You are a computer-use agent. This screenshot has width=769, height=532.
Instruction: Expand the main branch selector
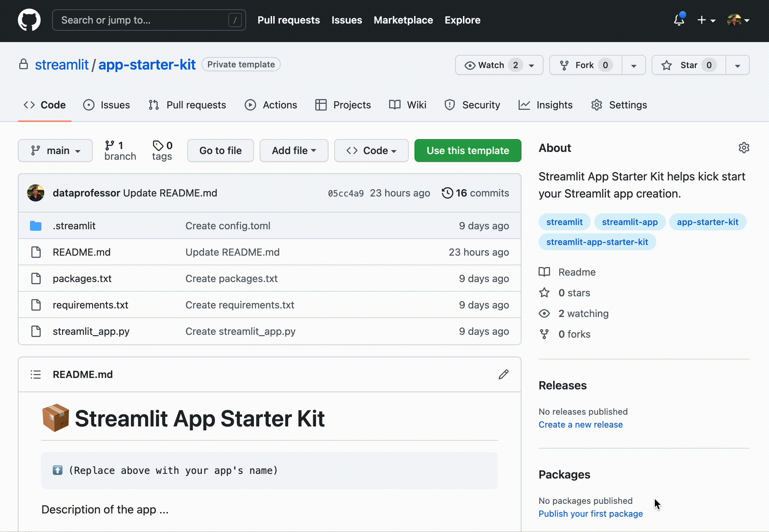pyautogui.click(x=55, y=150)
